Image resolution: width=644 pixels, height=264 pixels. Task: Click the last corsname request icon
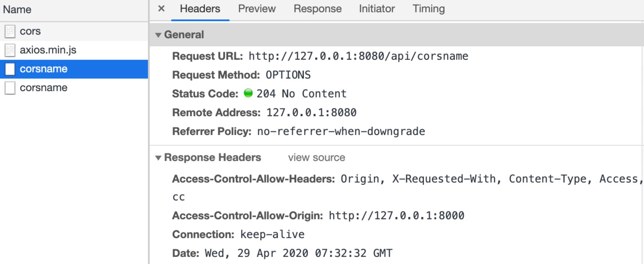pos(10,88)
